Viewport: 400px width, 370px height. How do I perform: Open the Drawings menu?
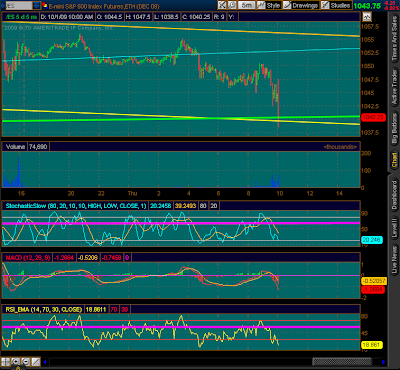pos(301,5)
